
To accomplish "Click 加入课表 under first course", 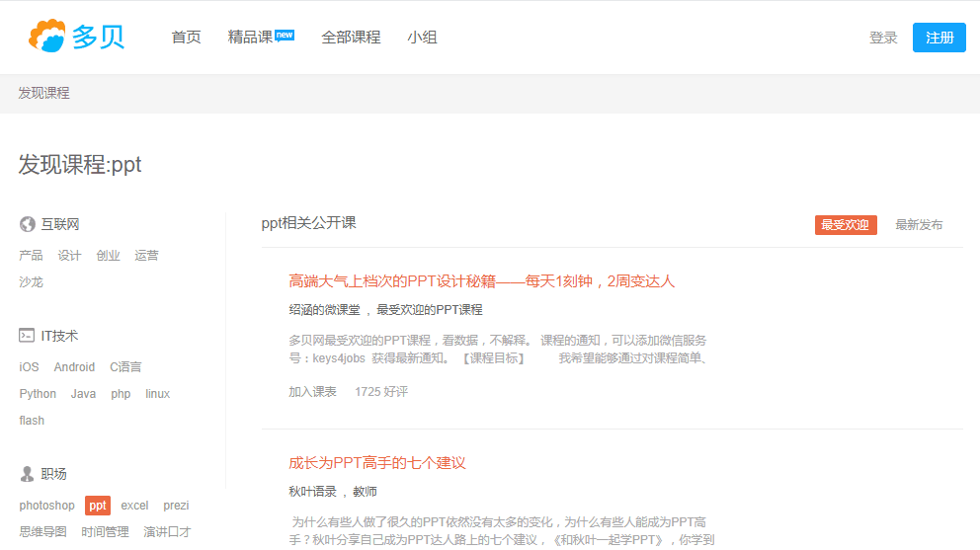I will [312, 392].
